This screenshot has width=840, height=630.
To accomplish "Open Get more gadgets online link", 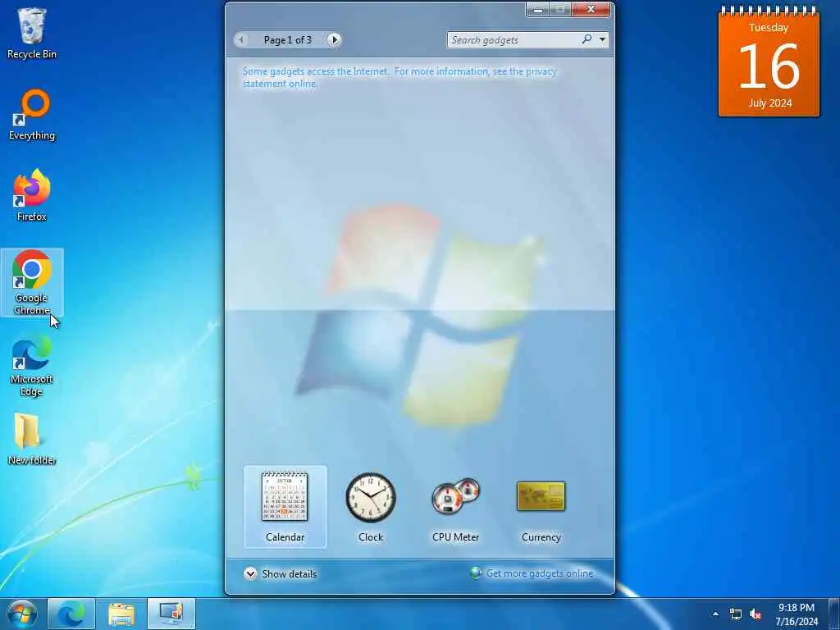I will [532, 573].
